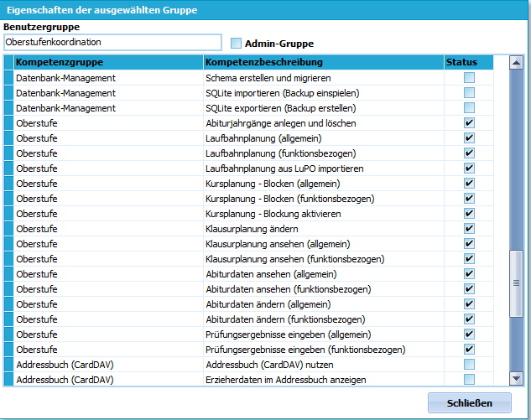Image resolution: width=531 pixels, height=420 pixels.
Task: Uncheck Kursplanung - Blocken (funktionsbezogen) status
Action: (x=469, y=199)
